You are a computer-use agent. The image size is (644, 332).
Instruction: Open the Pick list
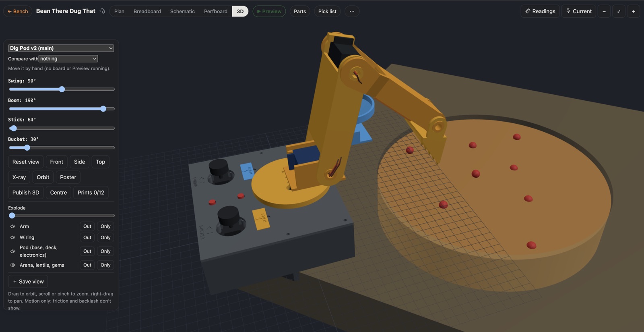[327, 11]
